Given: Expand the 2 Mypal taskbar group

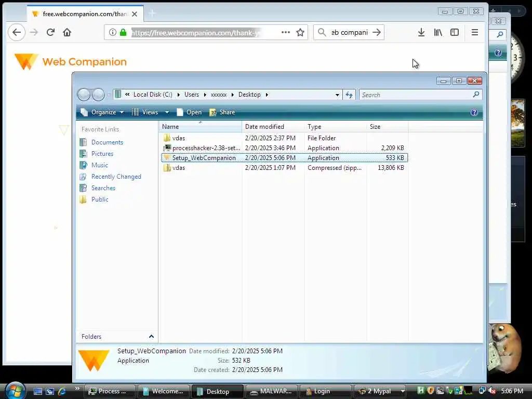Looking at the screenshot, I should [x=403, y=391].
